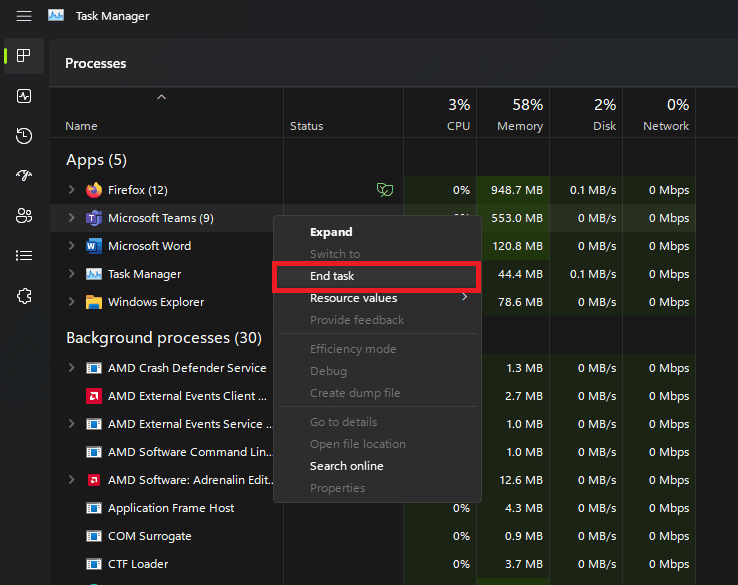Click the Windows Explorer folder icon
The image size is (738, 585).
point(94,302)
